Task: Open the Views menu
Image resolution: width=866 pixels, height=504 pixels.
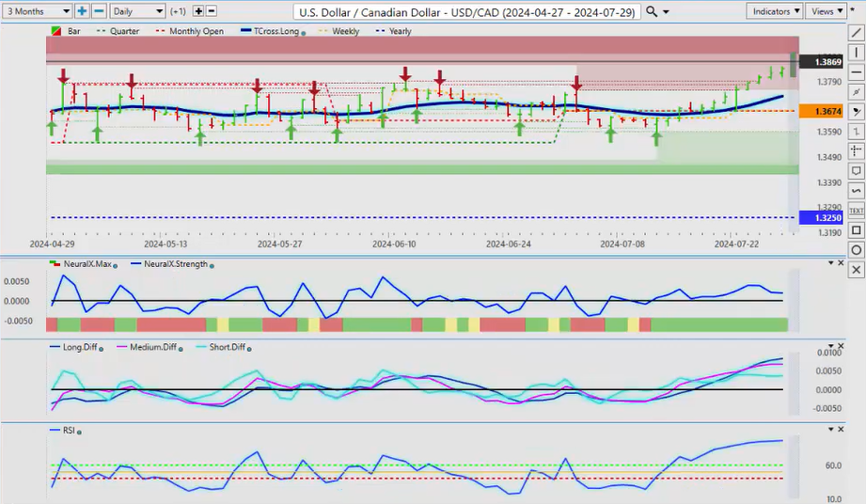Action: [826, 11]
